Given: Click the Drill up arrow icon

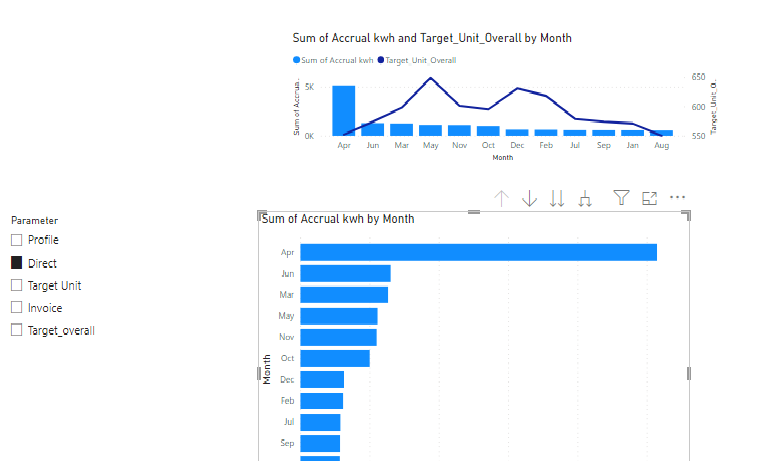Looking at the screenshot, I should click(x=501, y=198).
